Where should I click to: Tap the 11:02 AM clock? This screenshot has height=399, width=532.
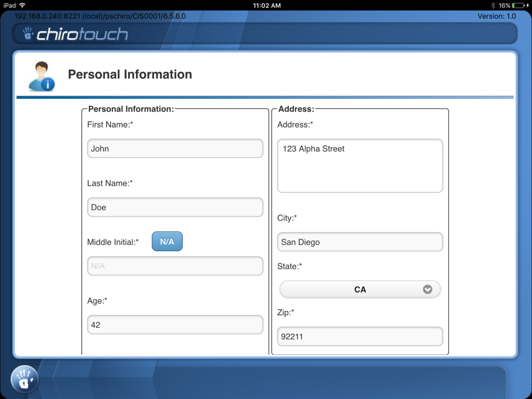267,5
